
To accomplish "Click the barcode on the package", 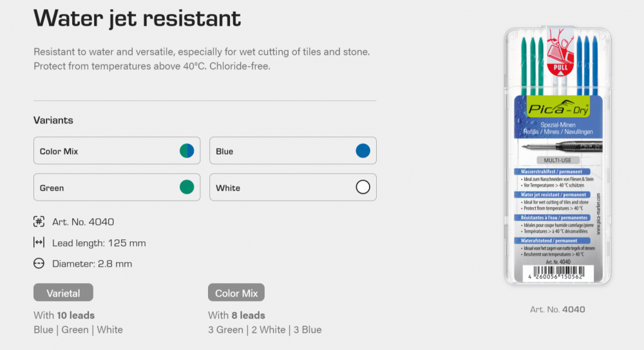I will (558, 273).
